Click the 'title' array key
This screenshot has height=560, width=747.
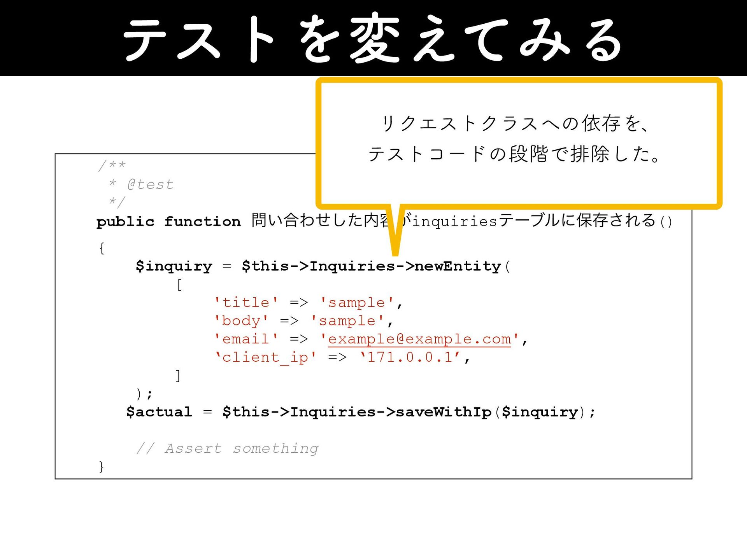coord(246,303)
